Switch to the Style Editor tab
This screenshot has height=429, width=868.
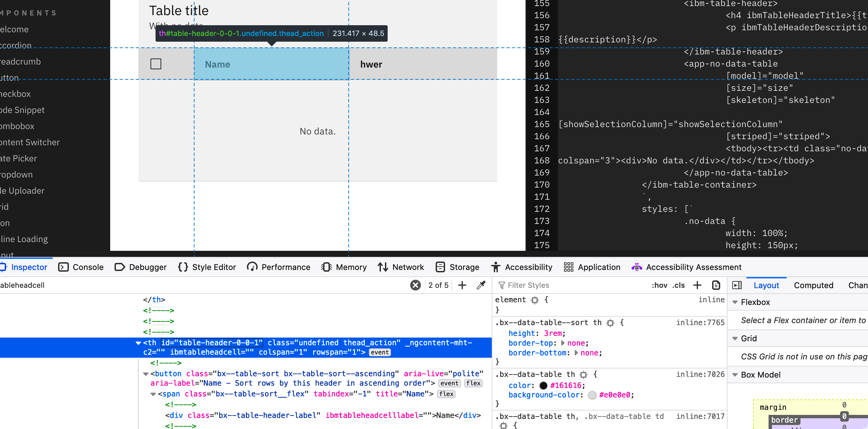point(207,267)
